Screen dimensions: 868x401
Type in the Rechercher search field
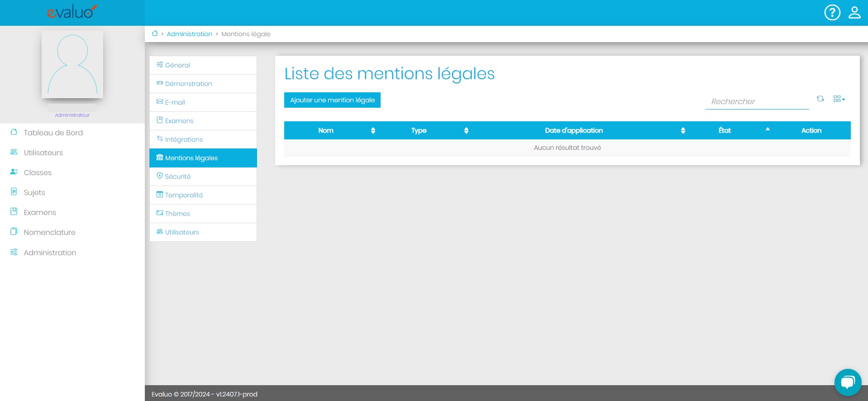pyautogui.click(x=757, y=101)
